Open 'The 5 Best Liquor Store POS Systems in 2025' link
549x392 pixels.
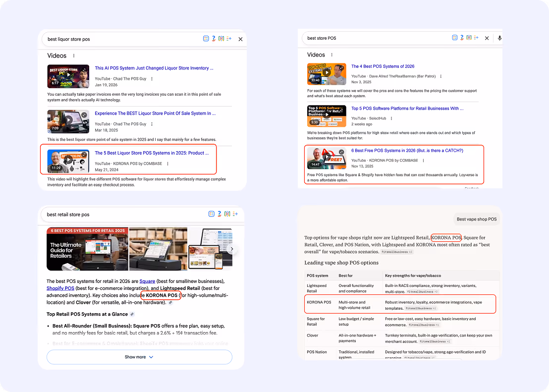click(152, 153)
